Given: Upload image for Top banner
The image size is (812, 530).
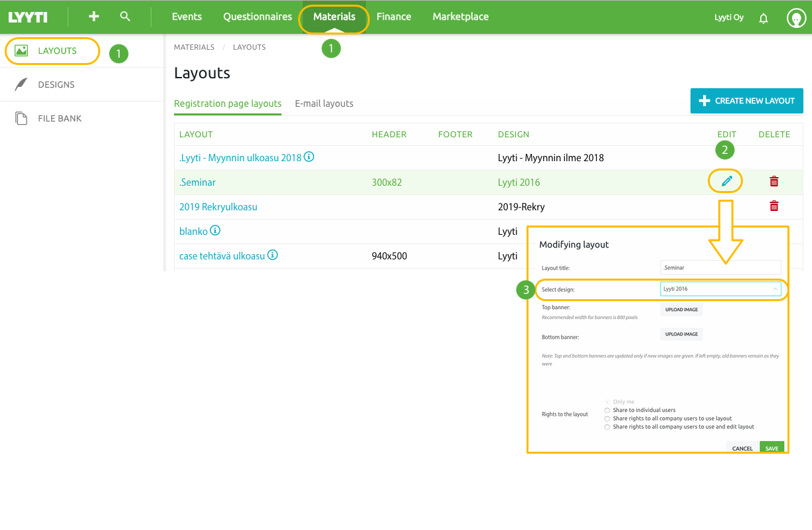Looking at the screenshot, I should (681, 310).
